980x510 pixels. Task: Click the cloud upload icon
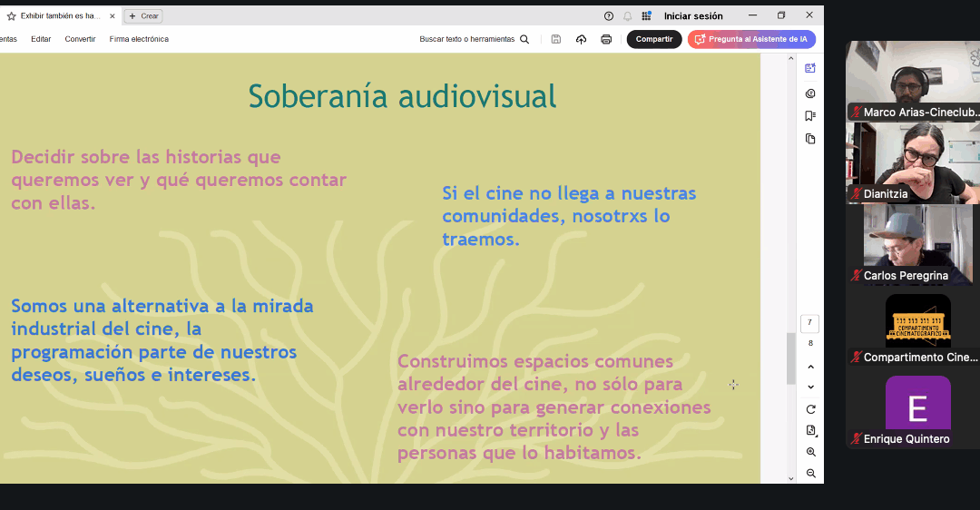[x=582, y=39]
